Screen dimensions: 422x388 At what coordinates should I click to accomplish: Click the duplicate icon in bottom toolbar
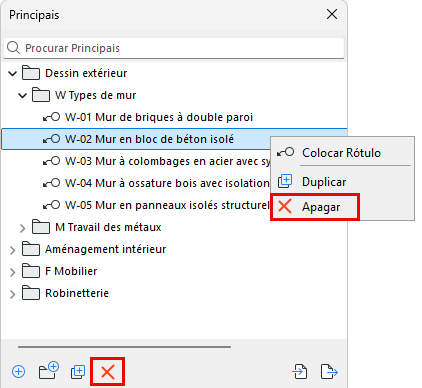click(78, 372)
